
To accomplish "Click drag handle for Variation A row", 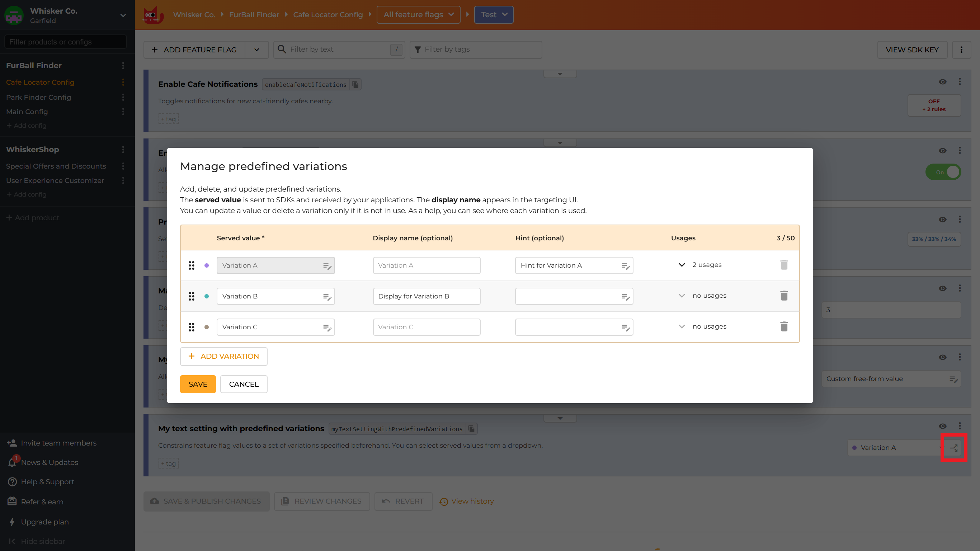I will click(191, 265).
